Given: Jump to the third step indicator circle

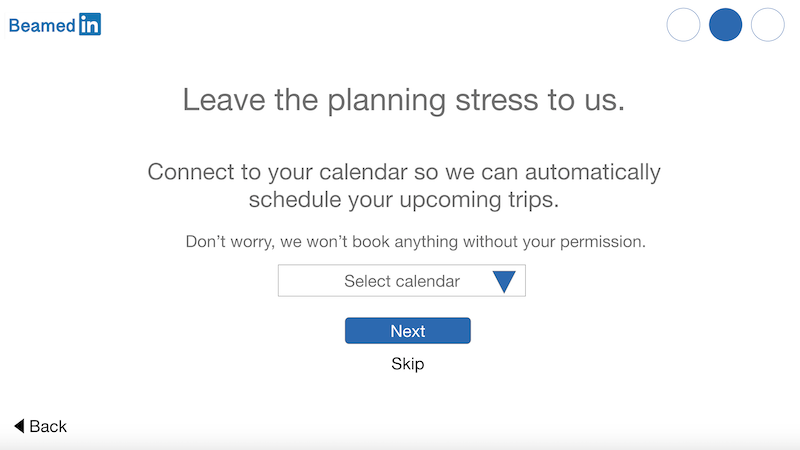Looking at the screenshot, I should (768, 24).
